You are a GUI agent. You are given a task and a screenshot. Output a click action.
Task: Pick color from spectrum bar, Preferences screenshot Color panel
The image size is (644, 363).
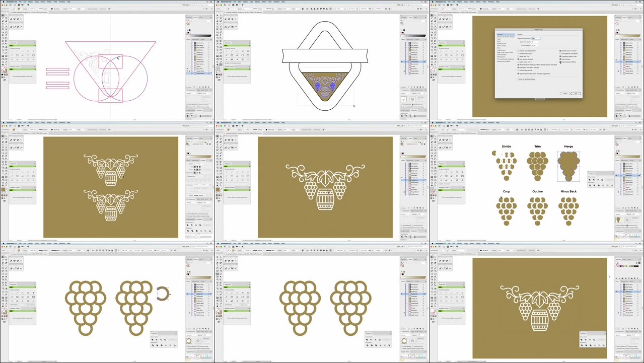pyautogui.click(x=628, y=36)
